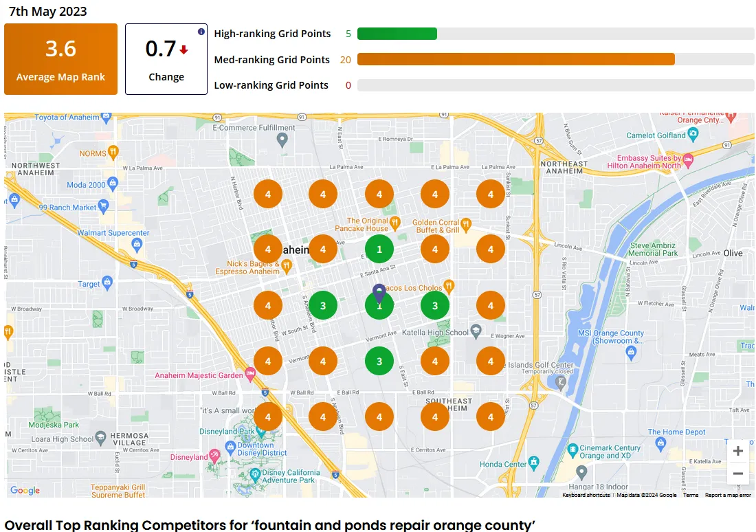Click the green rank 3 point on S Anaheim Blvd
Viewport: 756px width, 532px height.
[x=323, y=305]
